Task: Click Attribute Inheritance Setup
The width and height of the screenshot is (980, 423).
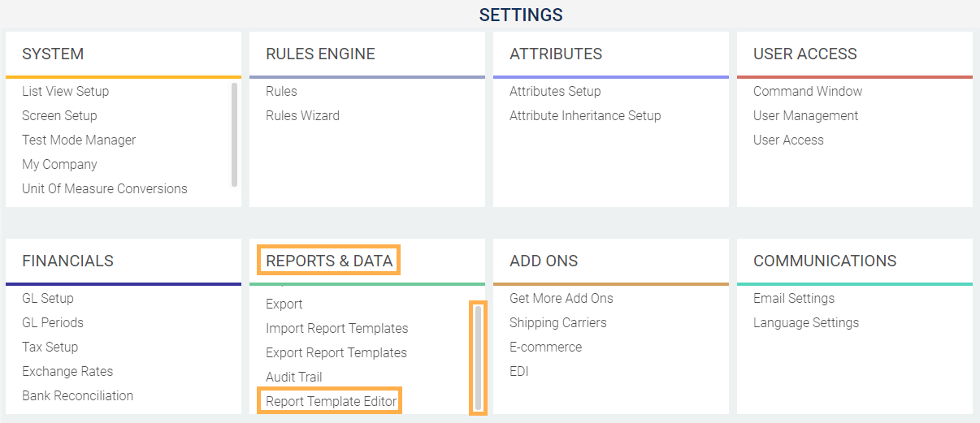Action: (585, 116)
